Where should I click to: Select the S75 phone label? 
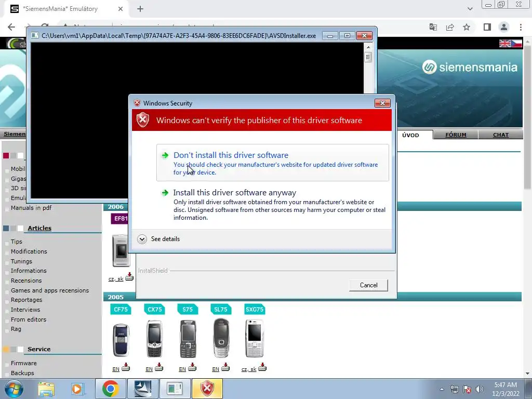[x=188, y=310]
